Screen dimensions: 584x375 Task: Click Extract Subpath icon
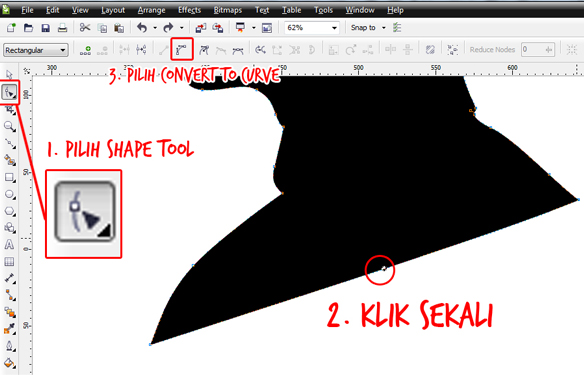click(x=295, y=50)
